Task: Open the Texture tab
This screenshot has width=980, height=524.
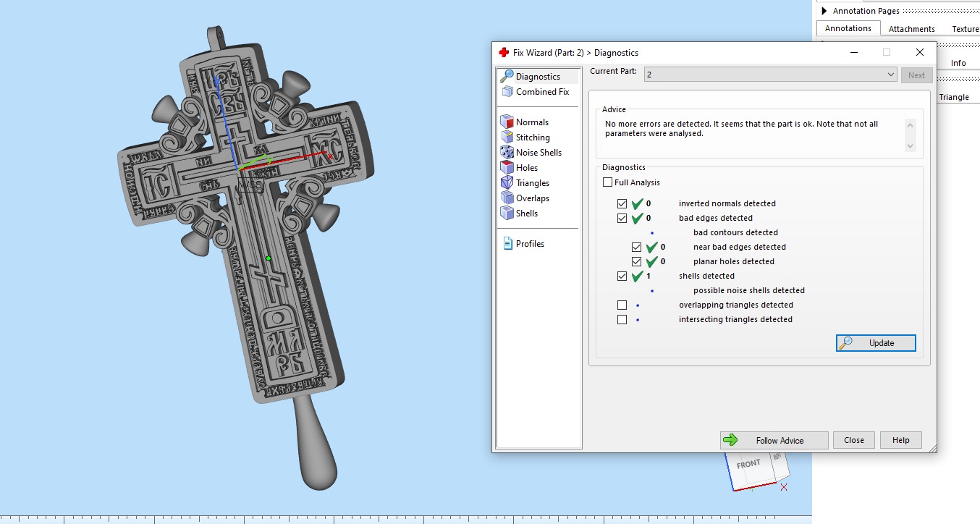Action: point(965,29)
